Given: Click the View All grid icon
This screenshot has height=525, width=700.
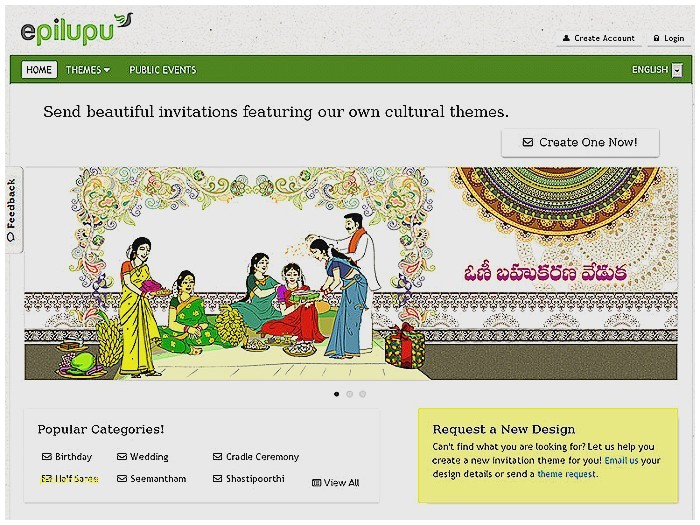Looking at the screenshot, I should pyautogui.click(x=317, y=483).
